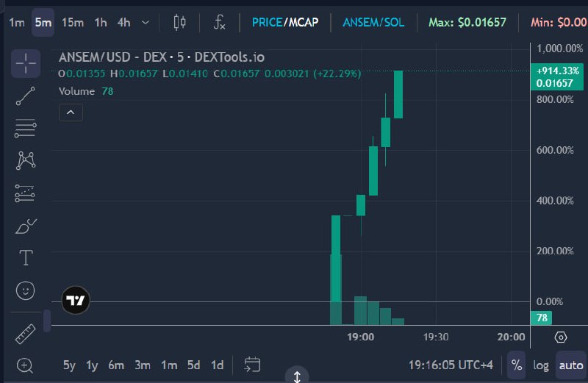This screenshot has height=383, width=588.
Task: Toggle the auto scale option
Action: click(571, 365)
